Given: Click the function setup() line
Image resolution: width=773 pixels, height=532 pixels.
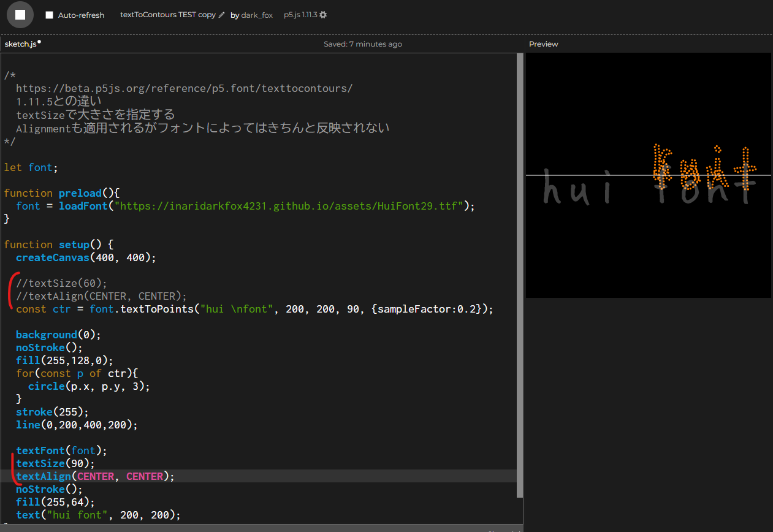Looking at the screenshot, I should pyautogui.click(x=58, y=245).
